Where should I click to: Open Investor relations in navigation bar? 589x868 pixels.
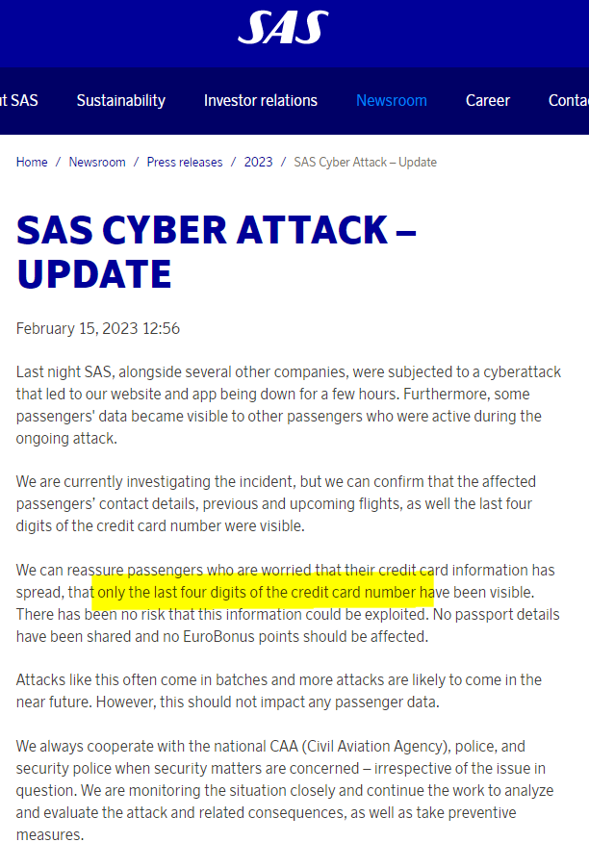click(x=260, y=101)
